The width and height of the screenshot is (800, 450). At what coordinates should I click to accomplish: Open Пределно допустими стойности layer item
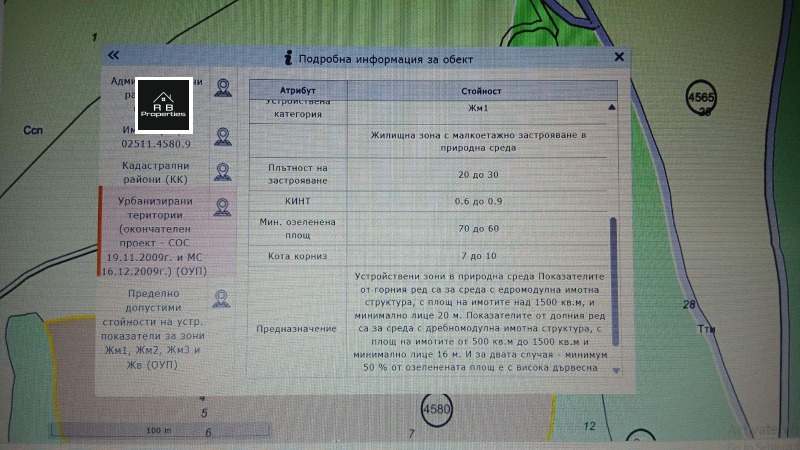[x=155, y=329]
